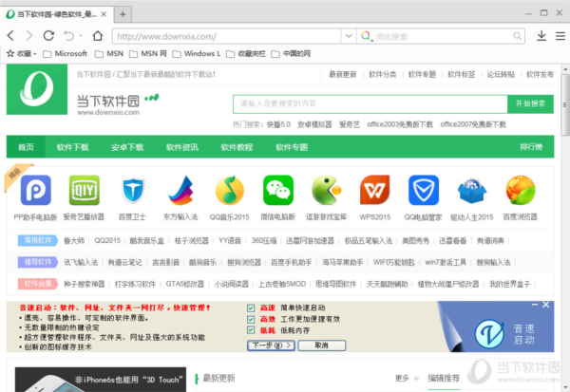This screenshot has height=392, width=570.
Task: Open 微信电脑版 app icon
Action: (278, 190)
